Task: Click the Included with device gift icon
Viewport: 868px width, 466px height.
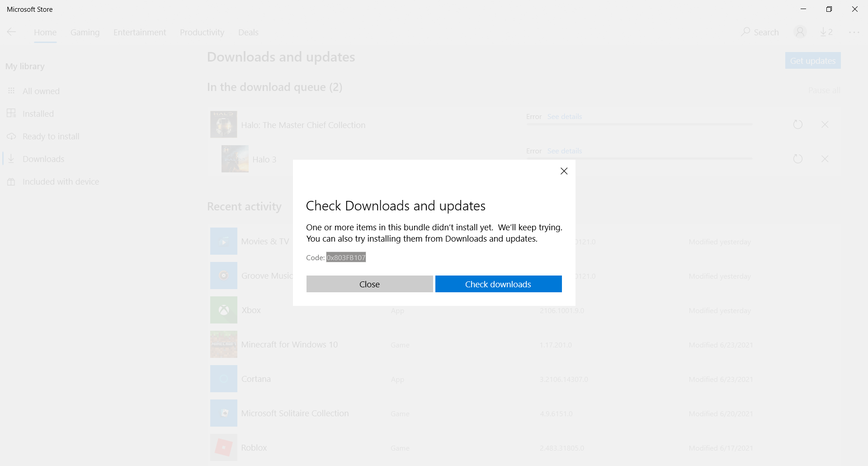Action: tap(11, 181)
